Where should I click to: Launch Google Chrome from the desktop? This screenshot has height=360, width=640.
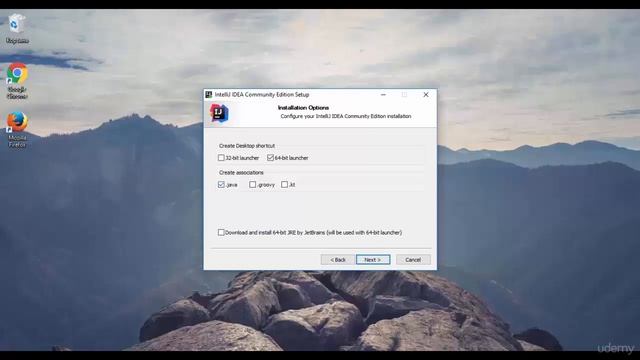coord(17,81)
